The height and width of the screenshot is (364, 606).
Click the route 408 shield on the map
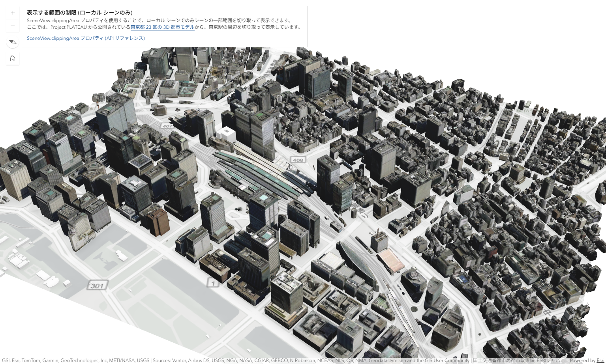tap(298, 160)
